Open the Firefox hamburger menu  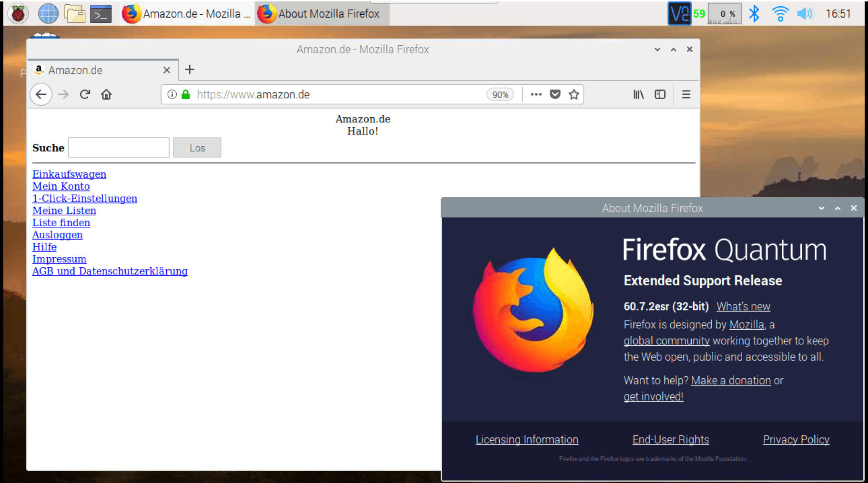686,94
